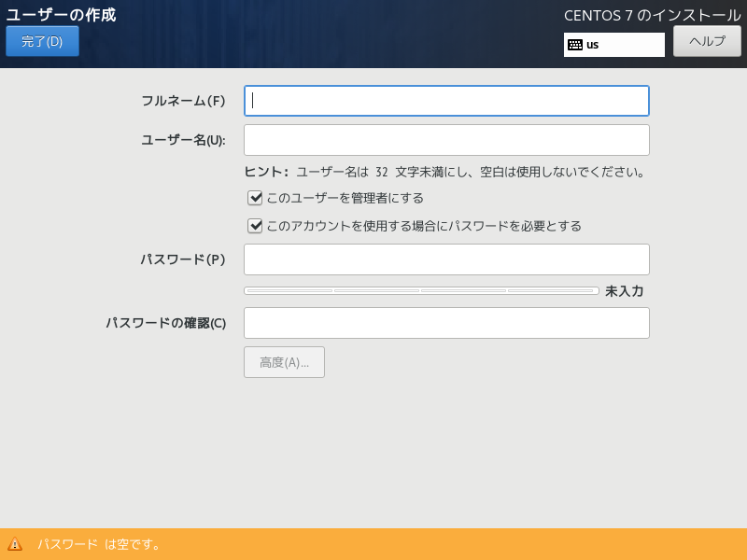Click the 'パスワード は空です。' warning message
The image size is (747, 560).
[x=99, y=544]
